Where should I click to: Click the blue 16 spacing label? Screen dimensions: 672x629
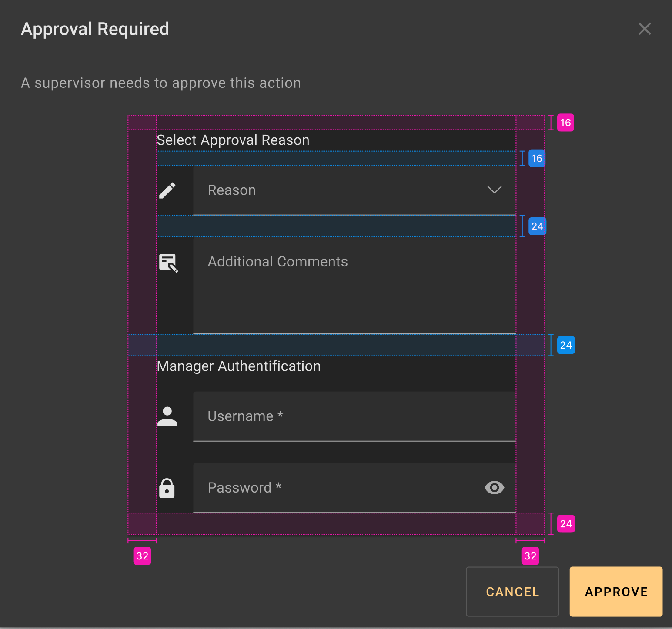tap(537, 158)
